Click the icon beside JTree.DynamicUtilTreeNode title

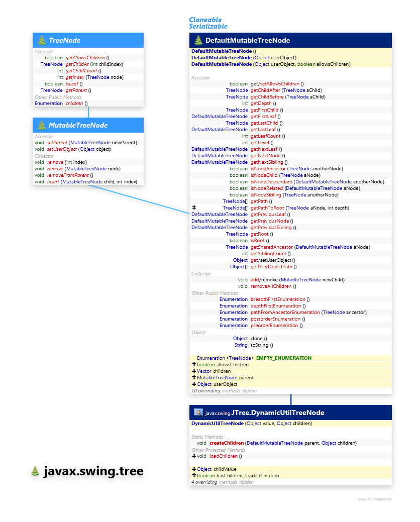(198, 412)
